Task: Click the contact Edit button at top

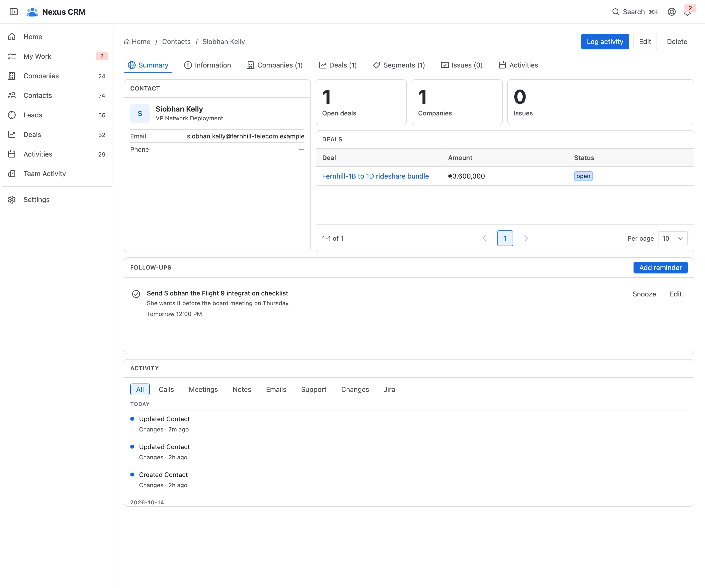Action: pyautogui.click(x=645, y=42)
